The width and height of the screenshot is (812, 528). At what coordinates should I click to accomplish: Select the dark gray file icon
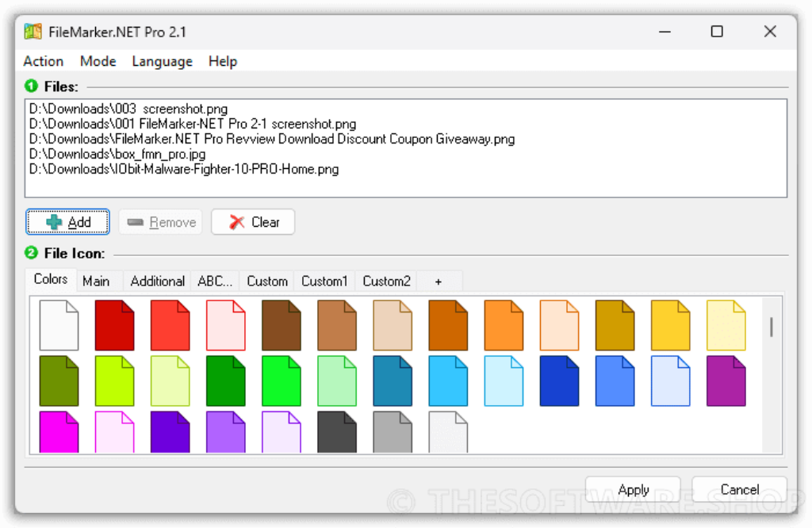[337, 432]
